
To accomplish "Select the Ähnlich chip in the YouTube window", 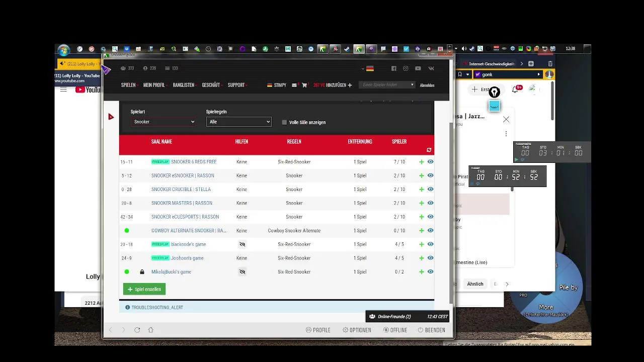I will point(475,284).
